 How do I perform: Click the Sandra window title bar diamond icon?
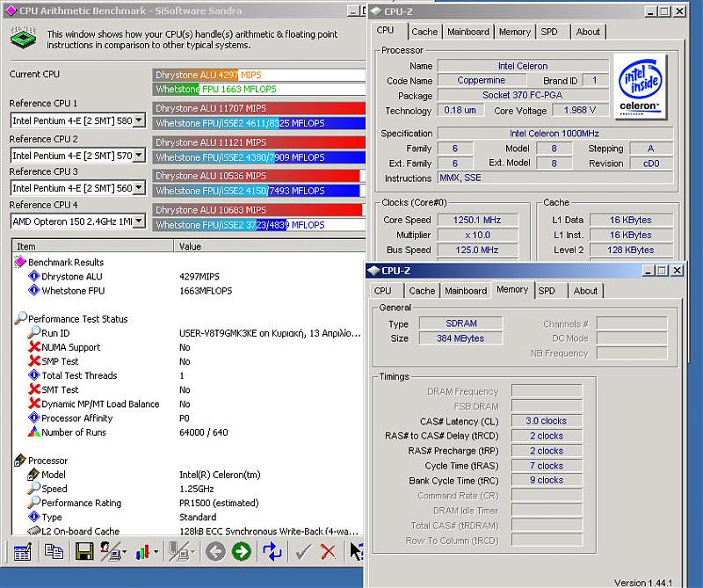point(11,11)
